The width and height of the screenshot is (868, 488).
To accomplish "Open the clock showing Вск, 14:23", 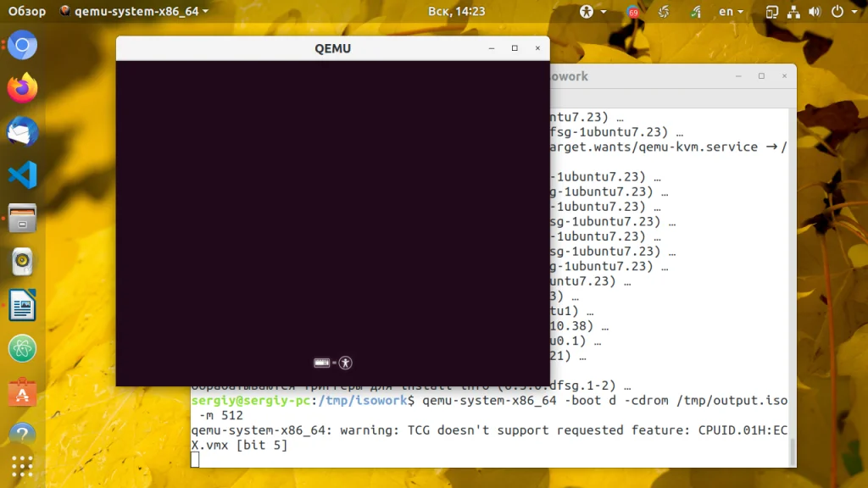I will 456,11.
